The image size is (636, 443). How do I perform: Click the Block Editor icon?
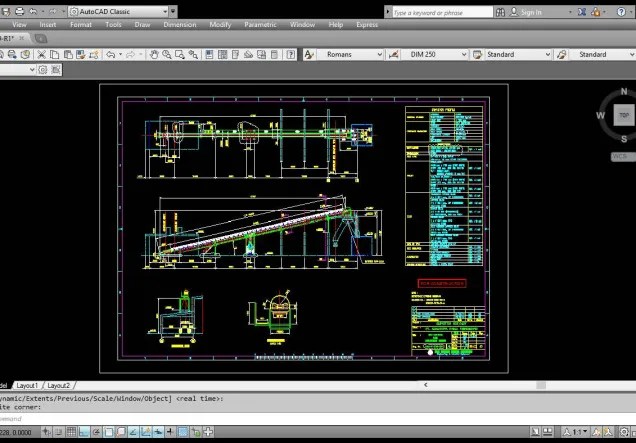[x=94, y=54]
